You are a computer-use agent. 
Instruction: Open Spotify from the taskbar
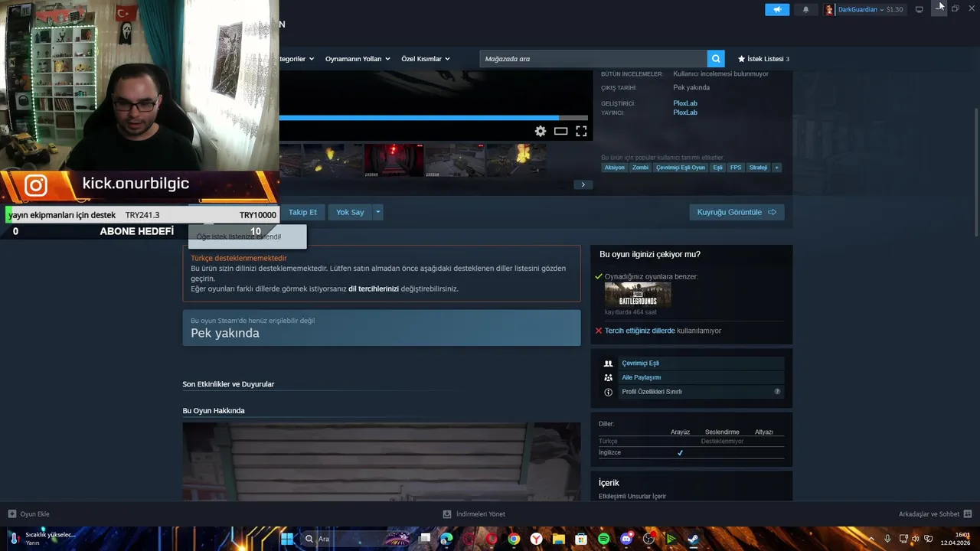(603, 539)
